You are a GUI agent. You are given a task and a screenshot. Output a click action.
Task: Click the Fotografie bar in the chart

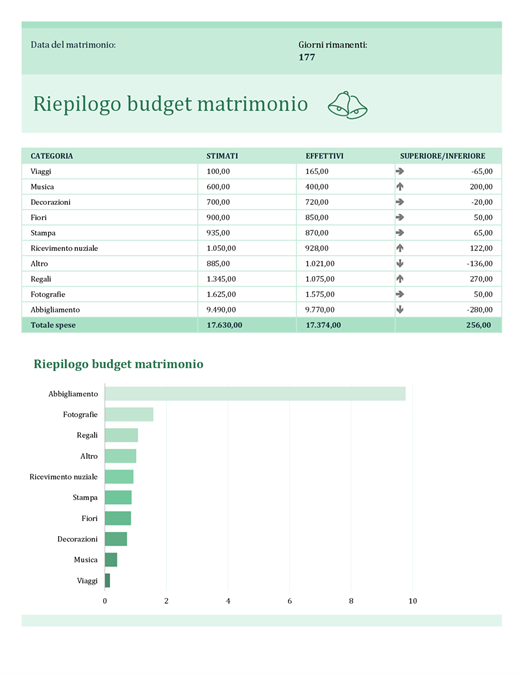click(129, 415)
